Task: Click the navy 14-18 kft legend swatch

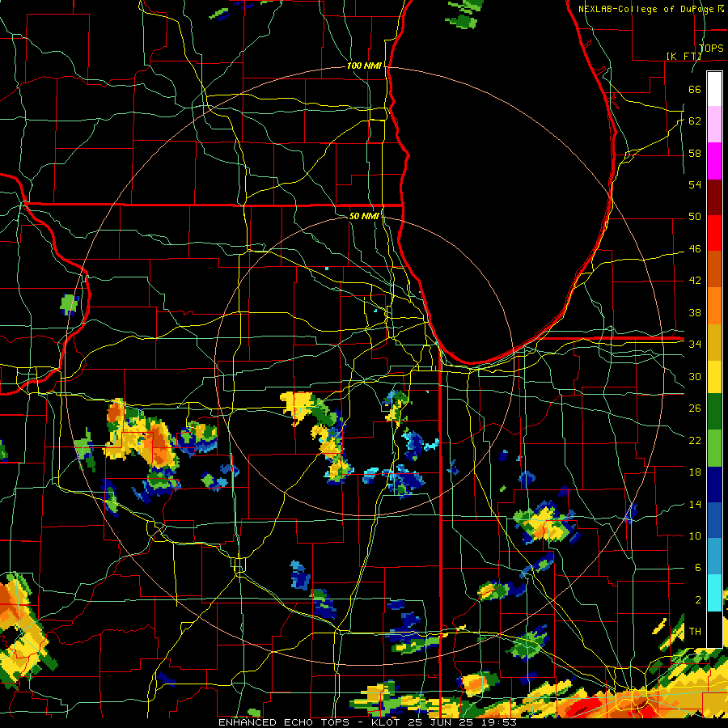Action: tap(714, 485)
